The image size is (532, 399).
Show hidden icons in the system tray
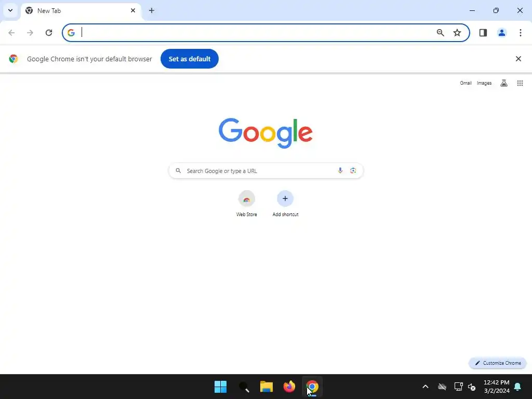coord(425,387)
